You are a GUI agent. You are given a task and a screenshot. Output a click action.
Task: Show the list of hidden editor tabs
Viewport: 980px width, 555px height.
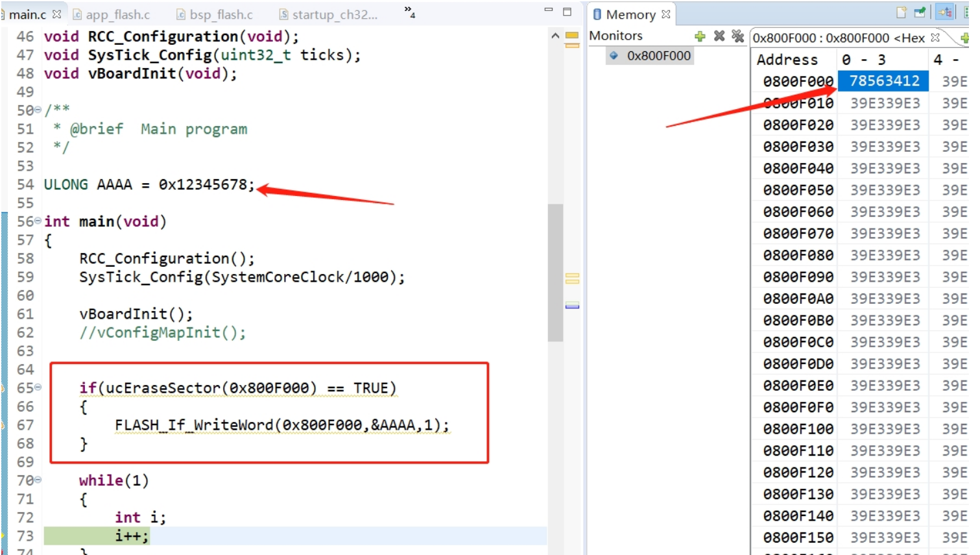pyautogui.click(x=409, y=12)
